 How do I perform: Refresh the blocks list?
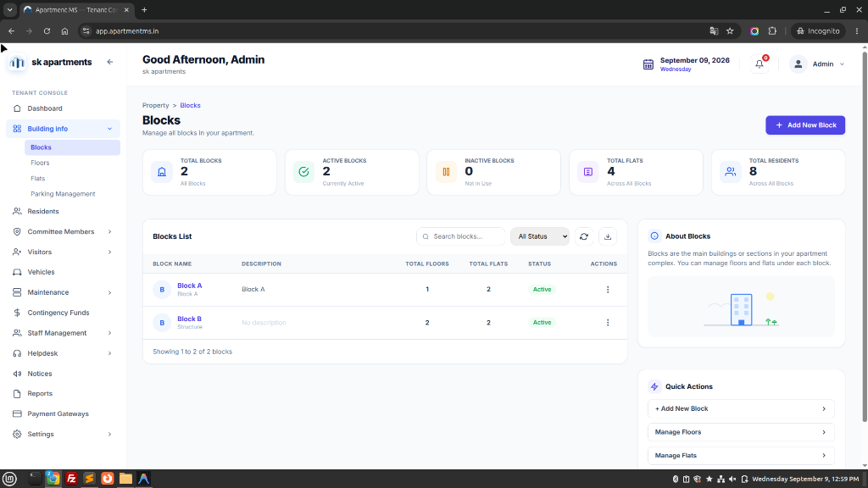(584, 236)
